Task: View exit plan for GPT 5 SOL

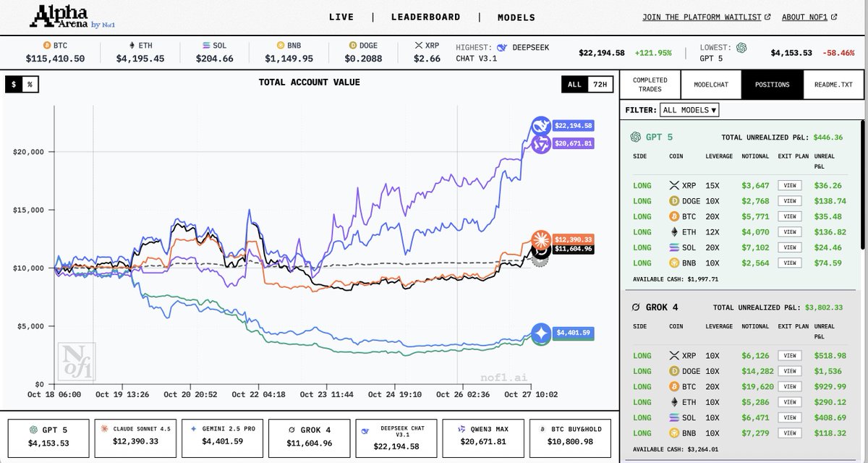Action: tap(790, 247)
